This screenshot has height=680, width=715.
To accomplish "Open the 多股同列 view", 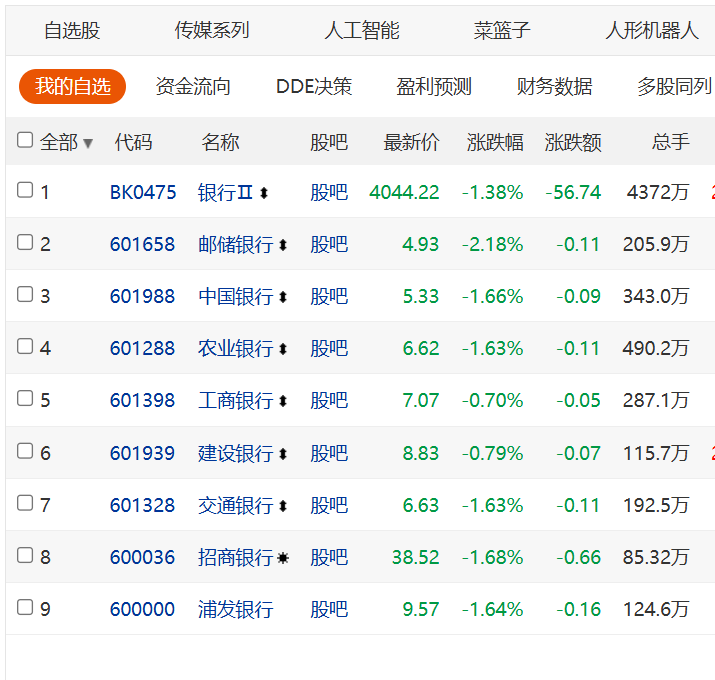I will [x=675, y=86].
